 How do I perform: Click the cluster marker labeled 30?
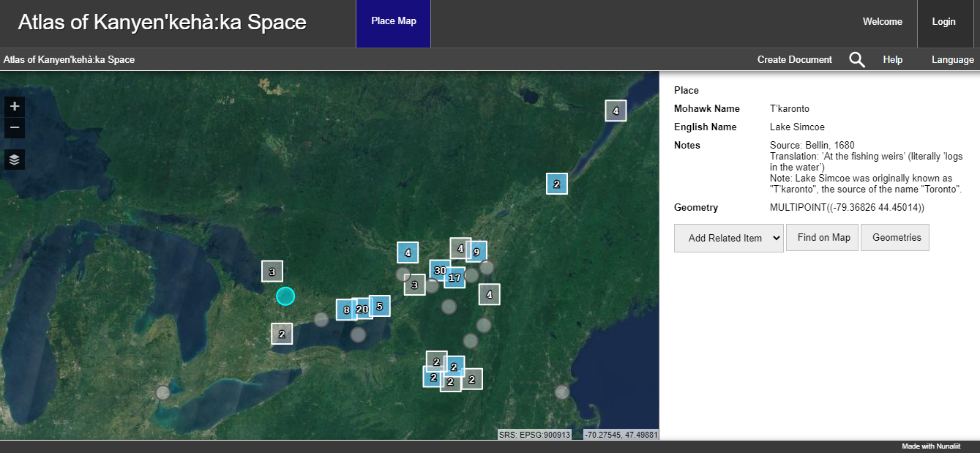[438, 269]
